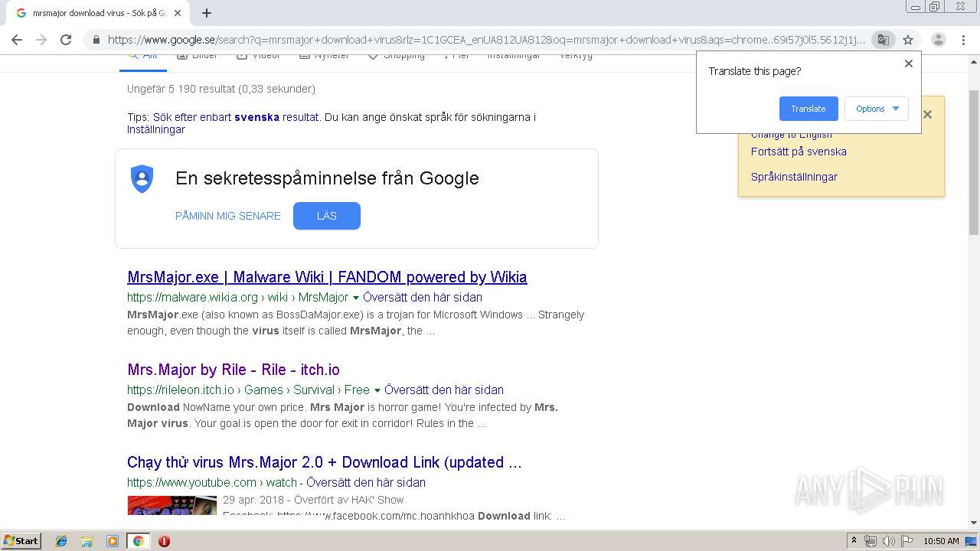The height and width of the screenshot is (551, 980).
Task: Reload the page with the refresh icon
Action: tap(66, 40)
